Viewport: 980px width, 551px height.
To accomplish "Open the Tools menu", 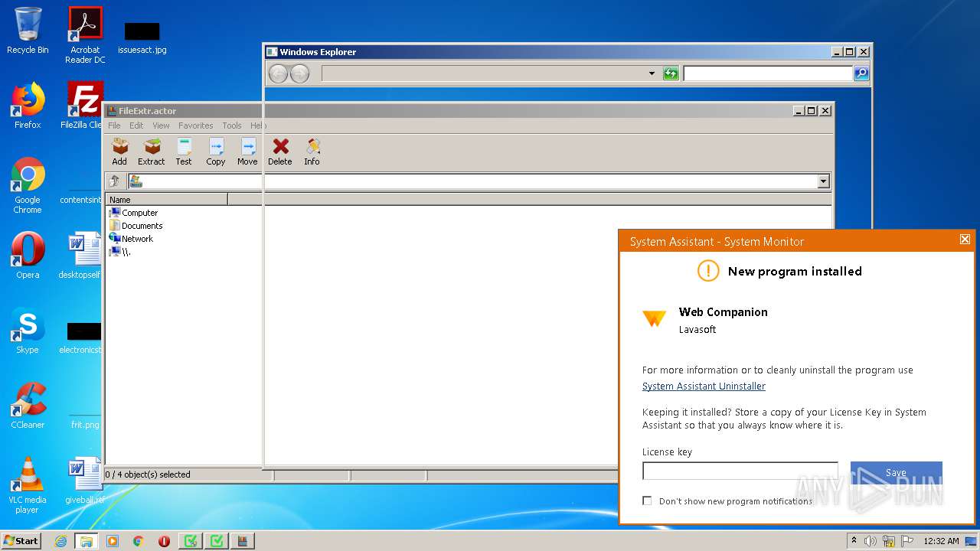I will click(232, 126).
